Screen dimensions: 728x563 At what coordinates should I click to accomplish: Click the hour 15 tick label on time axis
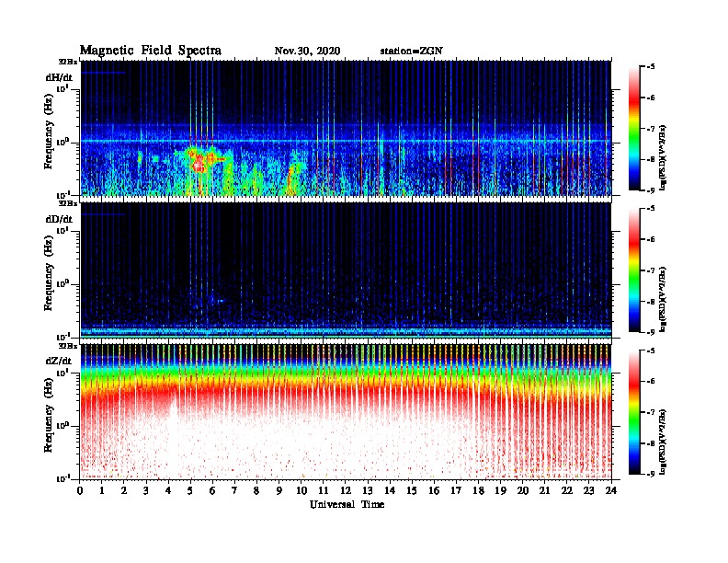click(412, 490)
